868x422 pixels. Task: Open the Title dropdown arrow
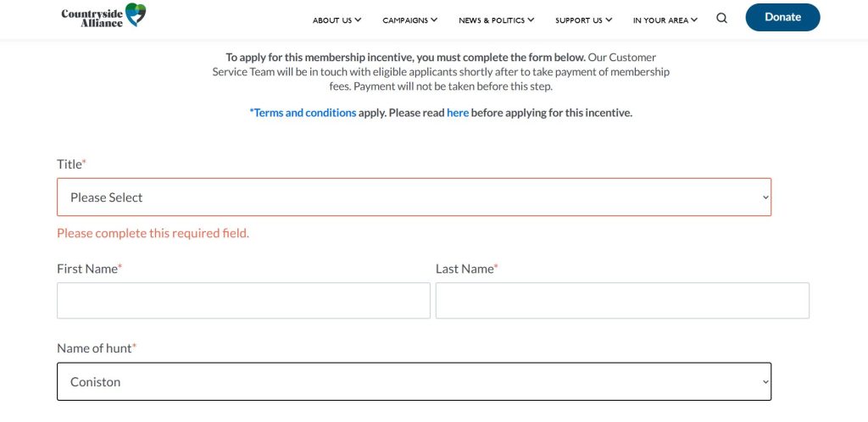[765, 197]
